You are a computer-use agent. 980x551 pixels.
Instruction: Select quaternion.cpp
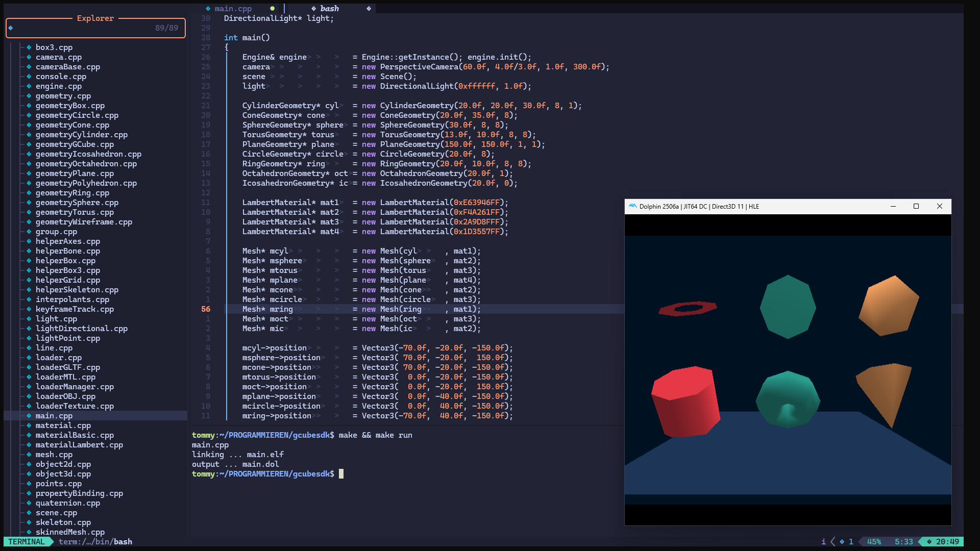pyautogui.click(x=68, y=503)
